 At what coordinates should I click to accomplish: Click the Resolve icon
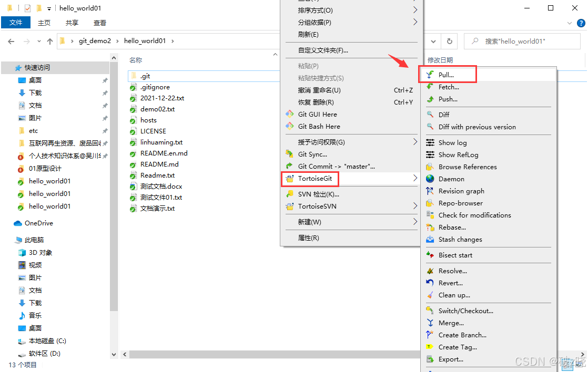click(x=430, y=271)
